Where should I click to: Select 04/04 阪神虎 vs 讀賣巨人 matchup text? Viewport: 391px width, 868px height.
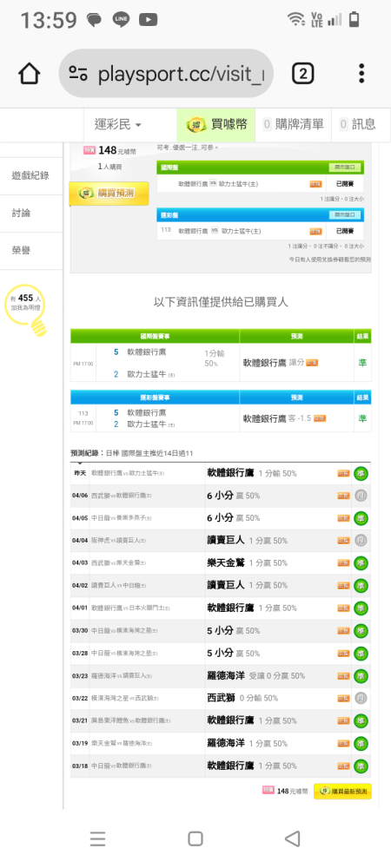118,540
